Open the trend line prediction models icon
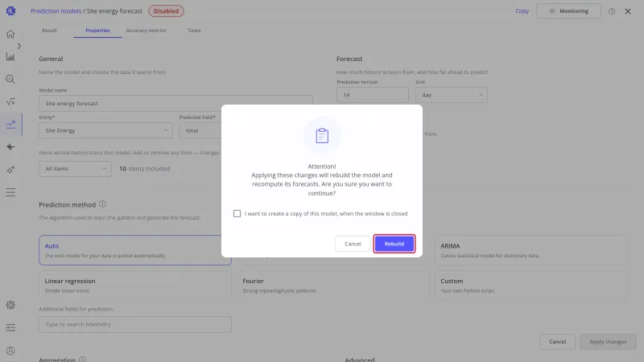The height and width of the screenshot is (362, 644). [10, 125]
